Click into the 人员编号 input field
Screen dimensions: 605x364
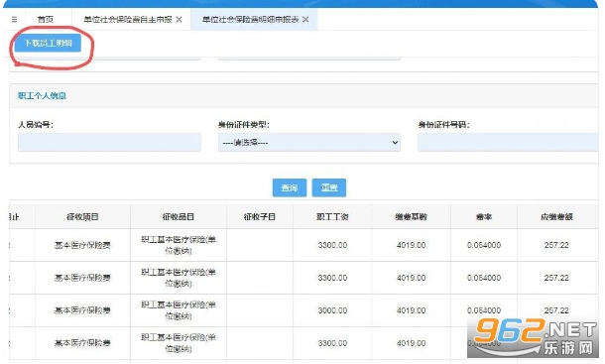[109, 143]
